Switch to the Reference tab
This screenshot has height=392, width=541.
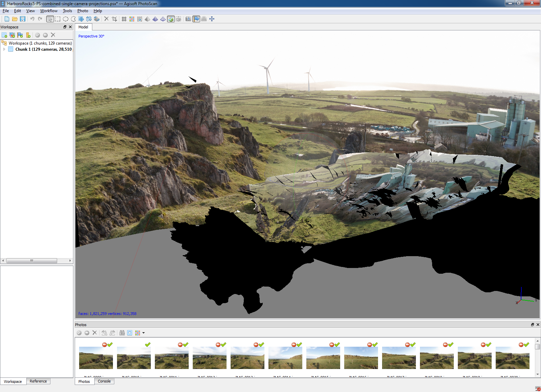38,381
